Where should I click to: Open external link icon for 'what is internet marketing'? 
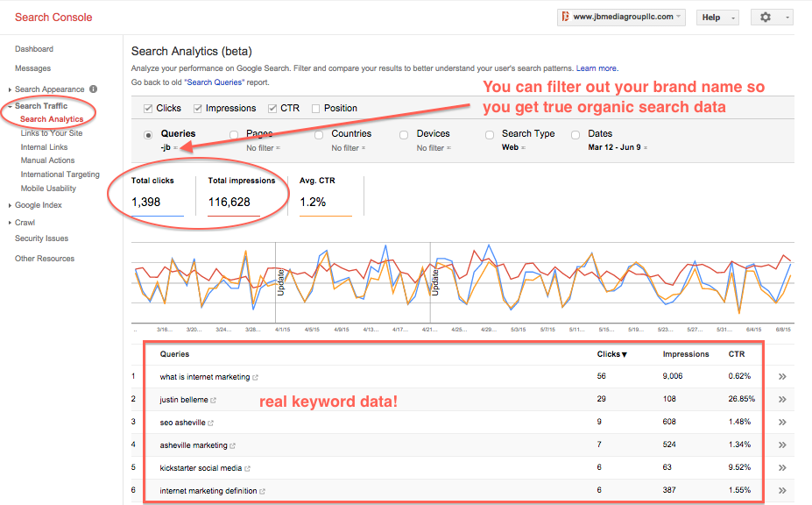click(255, 378)
